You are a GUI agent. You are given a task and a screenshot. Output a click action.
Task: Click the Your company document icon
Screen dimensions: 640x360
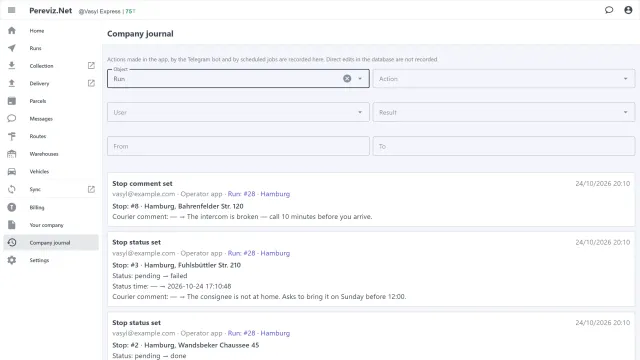coord(12,225)
